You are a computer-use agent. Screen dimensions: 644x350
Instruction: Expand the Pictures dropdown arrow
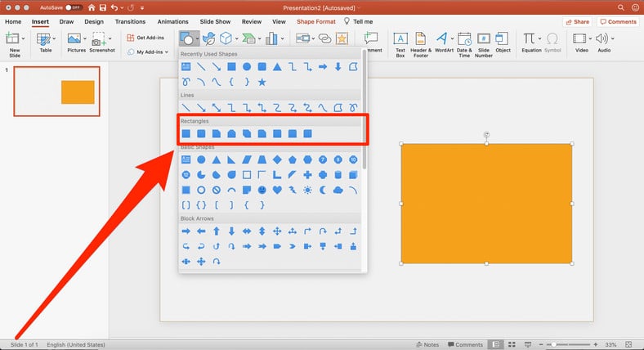coord(85,38)
